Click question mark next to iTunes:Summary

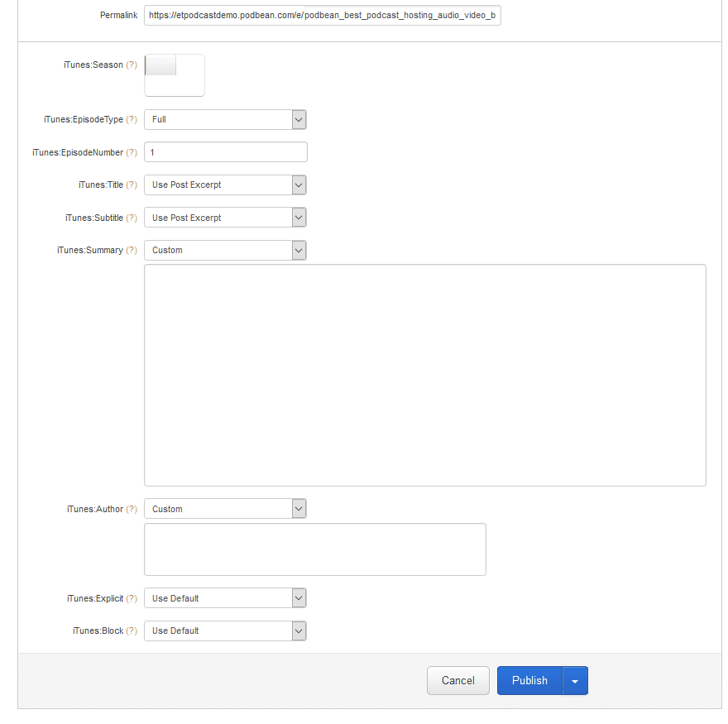point(132,250)
